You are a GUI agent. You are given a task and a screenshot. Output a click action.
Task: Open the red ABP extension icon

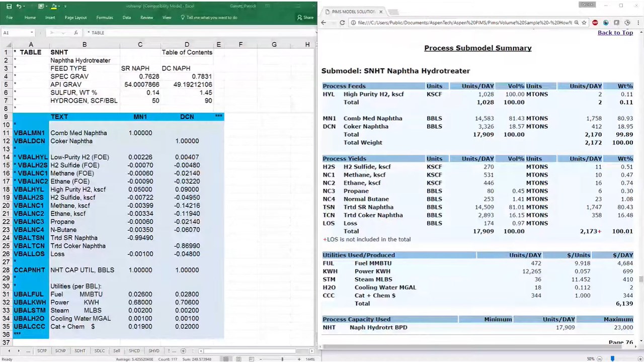click(x=595, y=23)
